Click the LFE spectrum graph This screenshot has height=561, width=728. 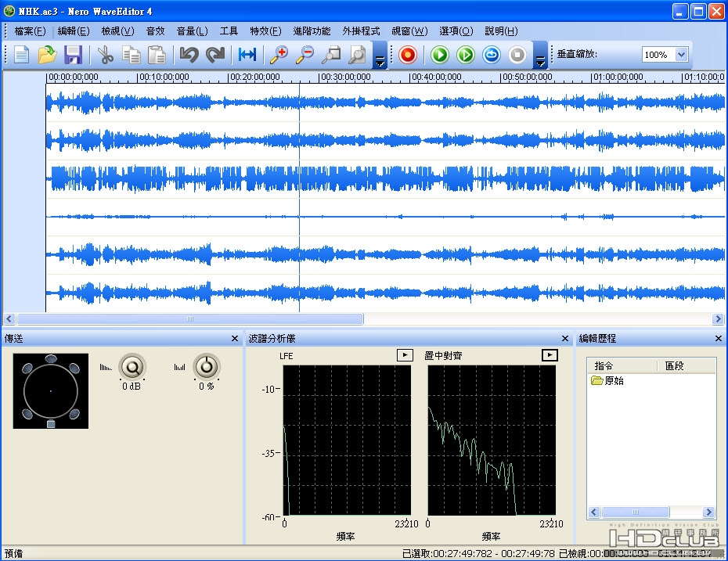click(347, 440)
